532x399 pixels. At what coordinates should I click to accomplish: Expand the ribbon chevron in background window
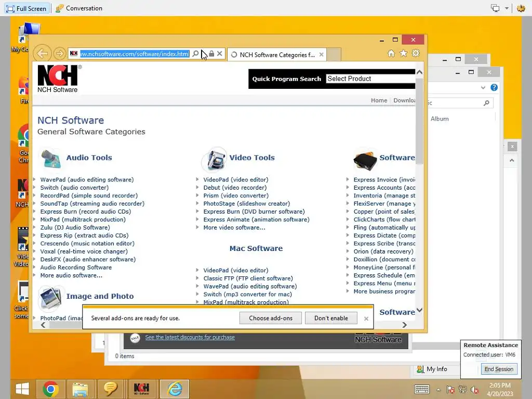click(x=483, y=87)
